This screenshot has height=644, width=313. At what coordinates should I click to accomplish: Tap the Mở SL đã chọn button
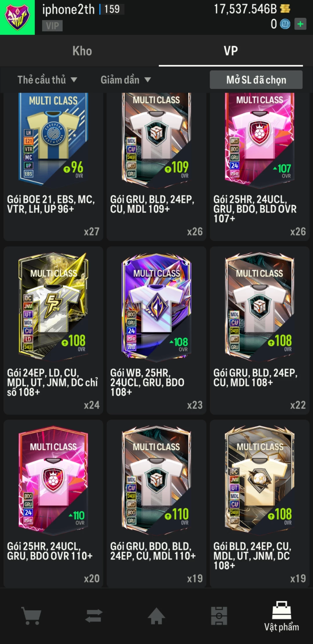pos(256,80)
